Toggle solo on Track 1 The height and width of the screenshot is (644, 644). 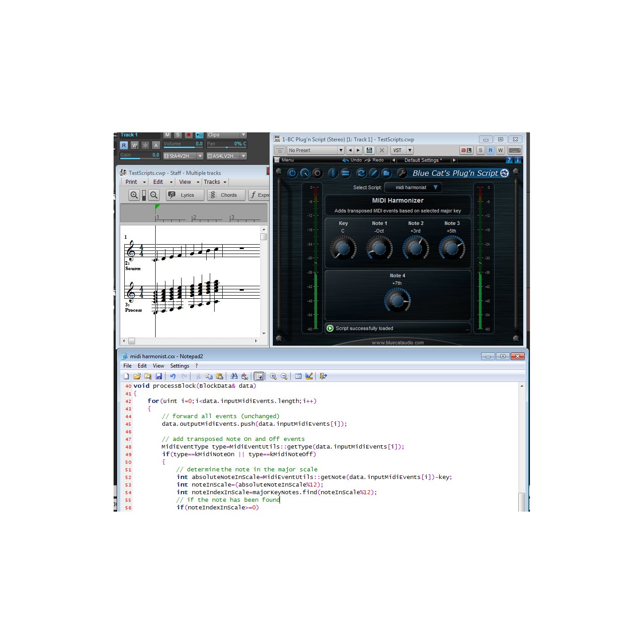[x=178, y=135]
